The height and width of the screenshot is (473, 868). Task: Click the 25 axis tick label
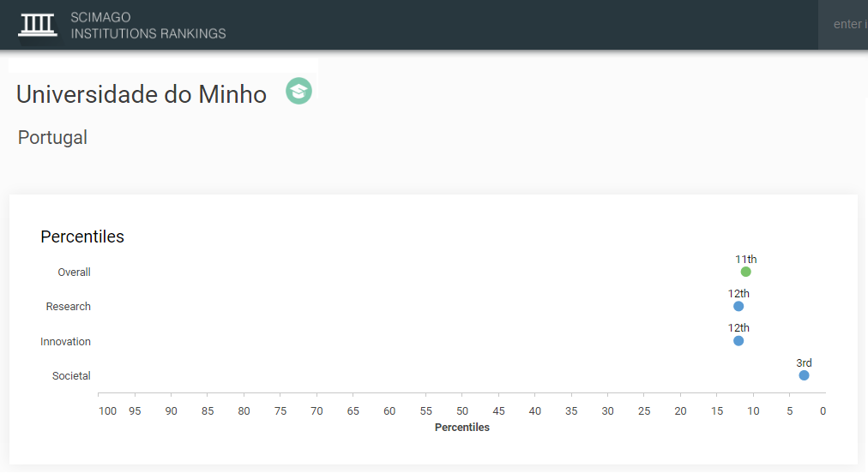(644, 411)
